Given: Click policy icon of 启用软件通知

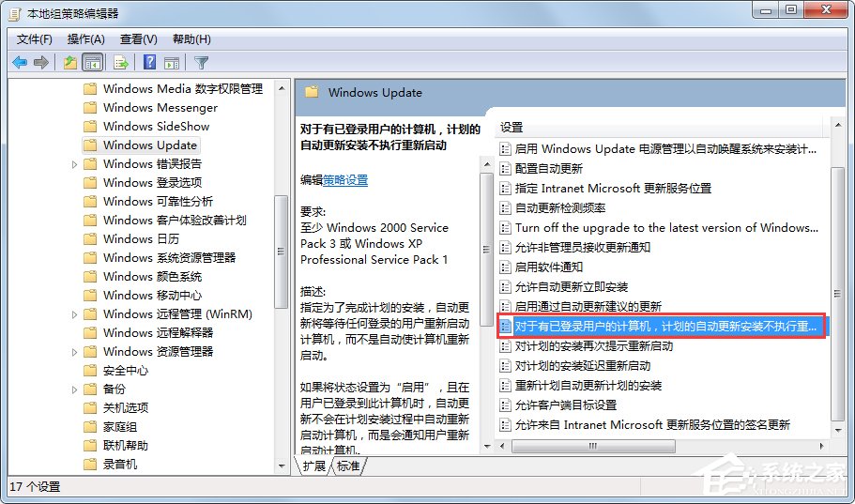Looking at the screenshot, I should pyautogui.click(x=506, y=267).
